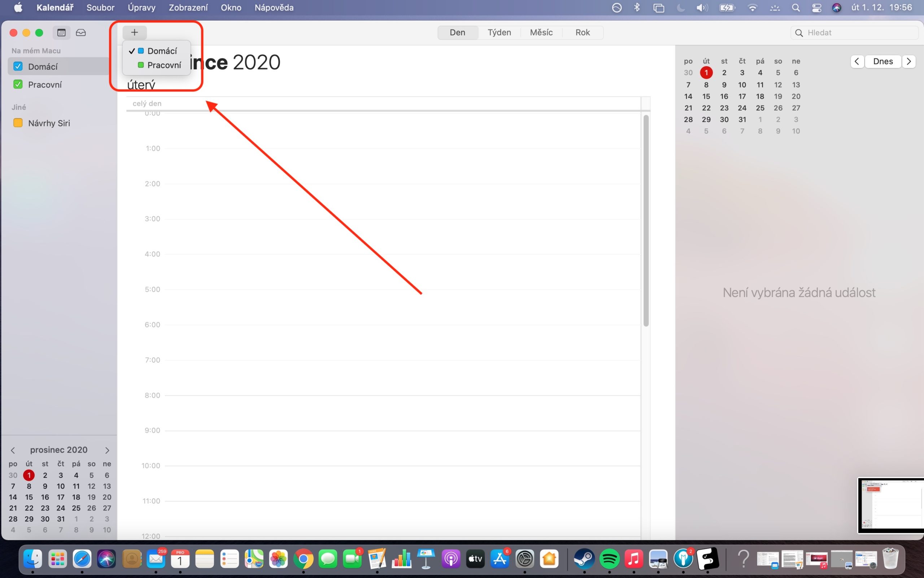Open the Nápověda menu
The width and height of the screenshot is (924, 578).
pos(274,8)
